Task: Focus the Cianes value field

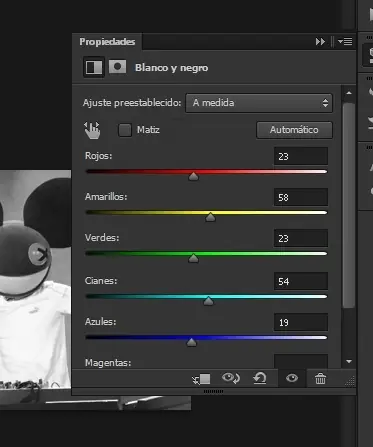Action: (301, 281)
